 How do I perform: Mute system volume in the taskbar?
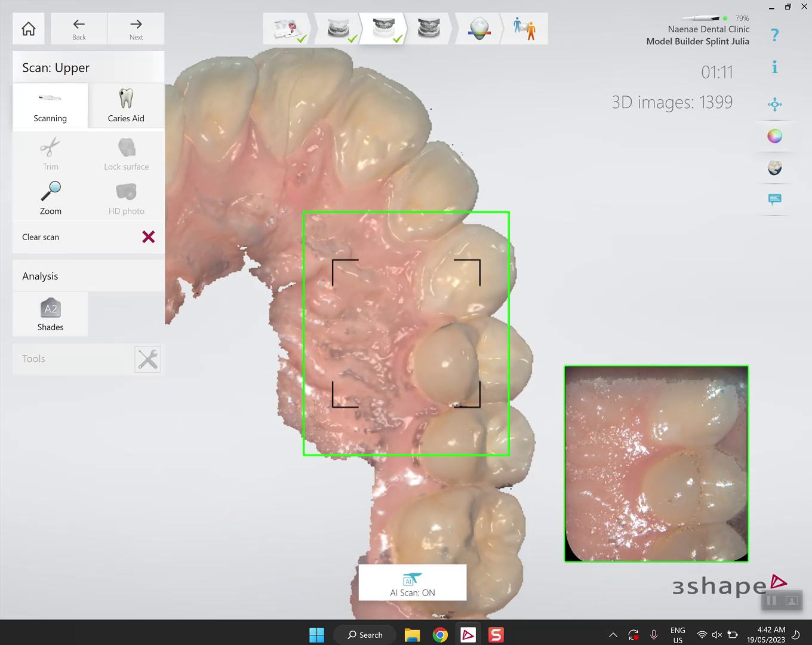tap(716, 634)
